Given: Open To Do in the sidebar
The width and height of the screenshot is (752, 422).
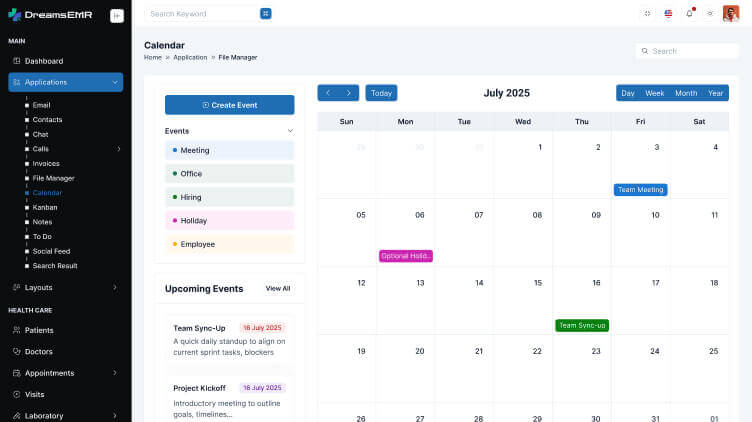Looking at the screenshot, I should click(x=42, y=236).
